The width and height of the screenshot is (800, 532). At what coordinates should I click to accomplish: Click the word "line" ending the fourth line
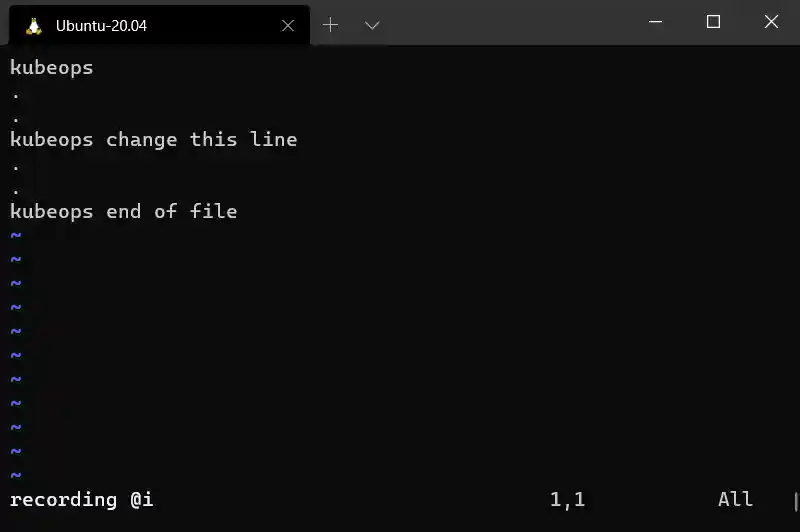point(273,140)
